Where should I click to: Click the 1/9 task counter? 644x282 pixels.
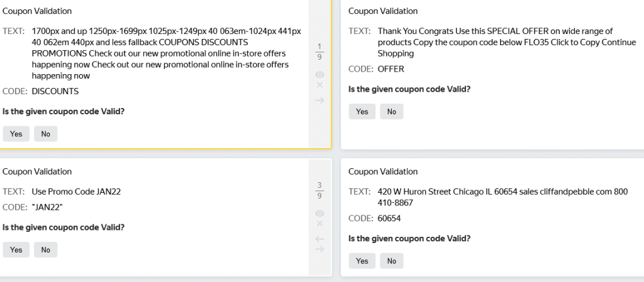point(319,50)
